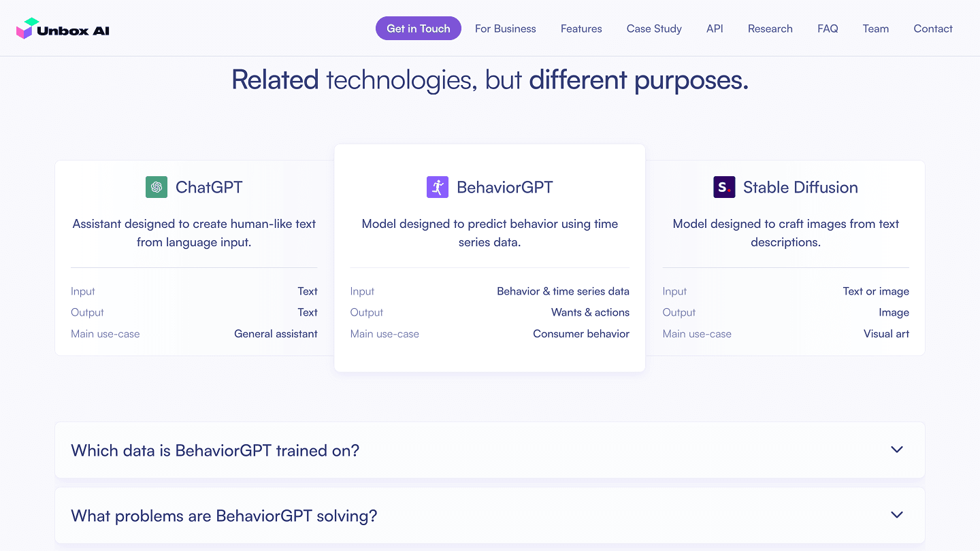Open the For Business menu item
This screenshot has height=551, width=980.
click(x=506, y=29)
